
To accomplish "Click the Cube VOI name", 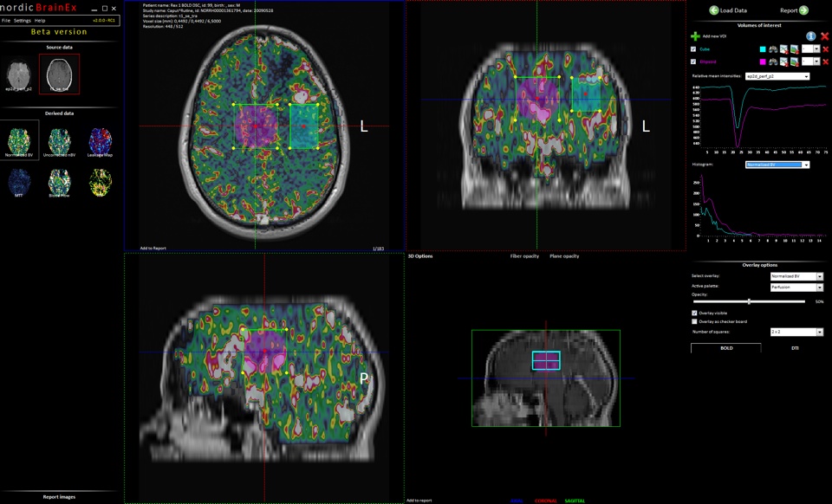I will (704, 49).
